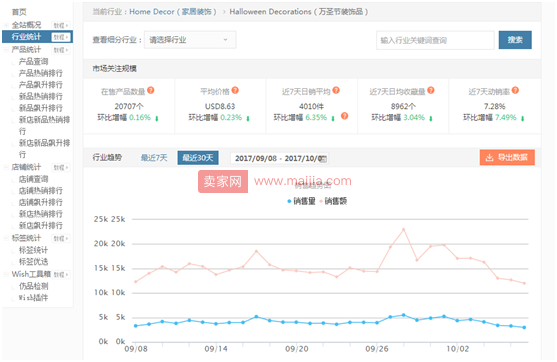557x362 pixels.
Task: Open 教程 button beside 全站概况
Action: click(x=61, y=25)
